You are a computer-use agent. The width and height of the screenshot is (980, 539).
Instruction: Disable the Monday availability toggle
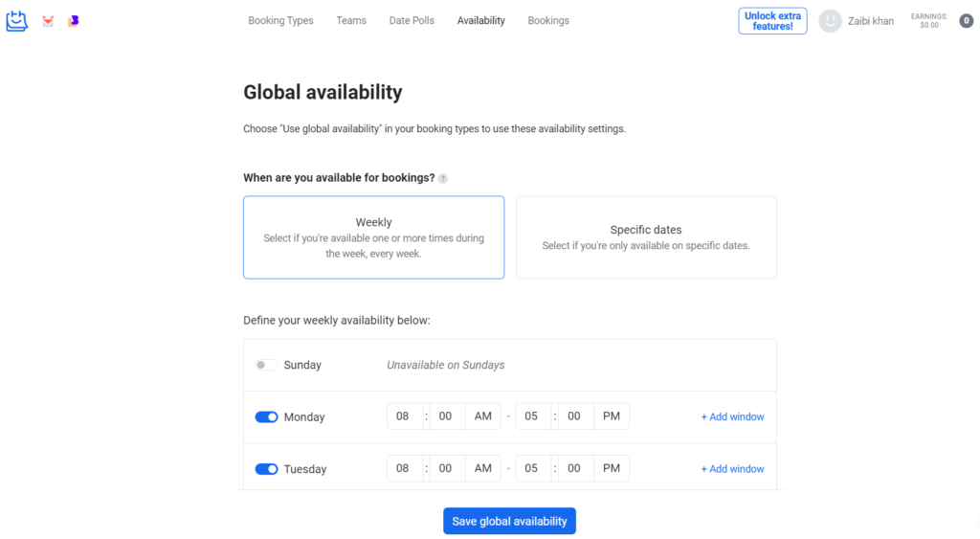pyautogui.click(x=266, y=416)
